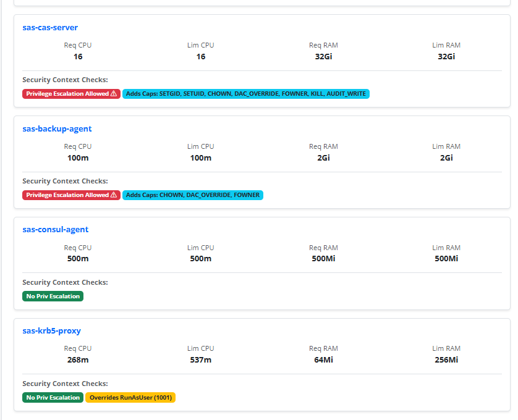
Task: Select sas-krb5-proxy Req CPU value 268m
Action: tap(78, 360)
